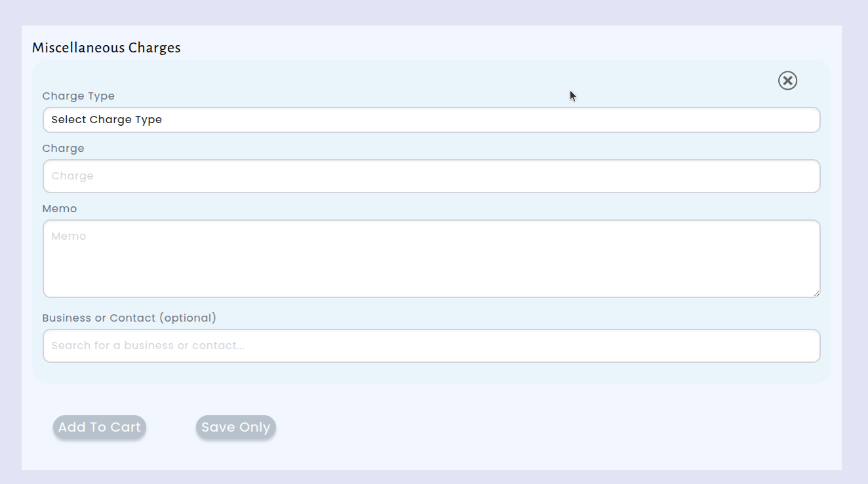Grab the Memo textarea resize handle
The image size is (868, 484).
pos(816,293)
